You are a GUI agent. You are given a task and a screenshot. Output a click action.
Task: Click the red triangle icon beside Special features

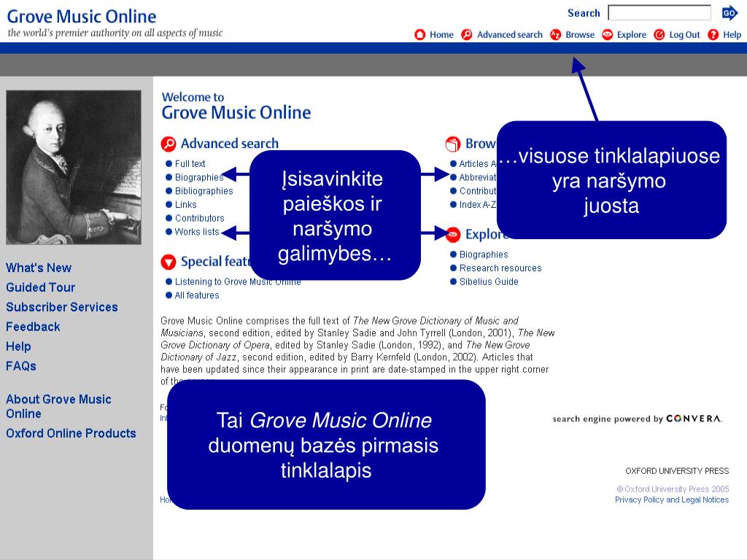[x=169, y=262]
